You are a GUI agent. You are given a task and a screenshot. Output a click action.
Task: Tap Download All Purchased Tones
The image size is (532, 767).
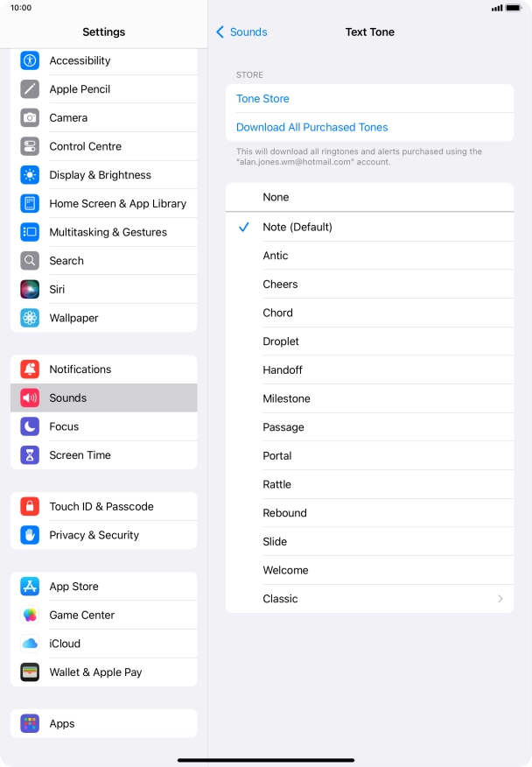tap(312, 127)
